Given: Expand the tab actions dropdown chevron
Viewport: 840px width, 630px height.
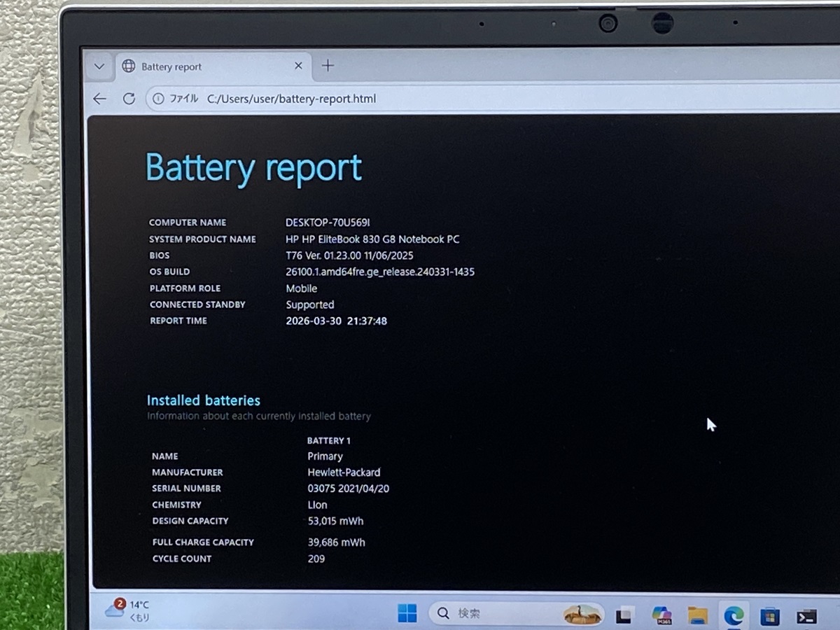Looking at the screenshot, I should [99, 66].
